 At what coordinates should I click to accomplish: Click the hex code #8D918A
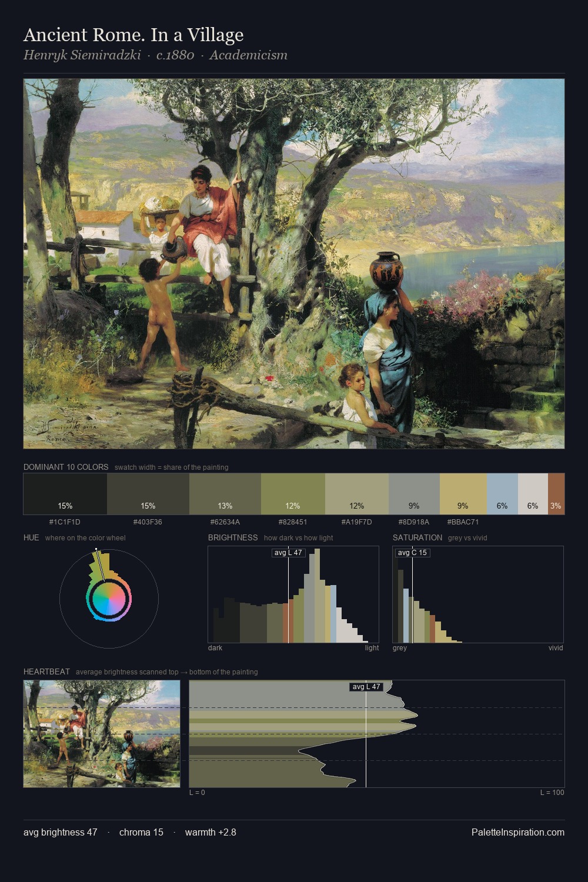pyautogui.click(x=414, y=522)
